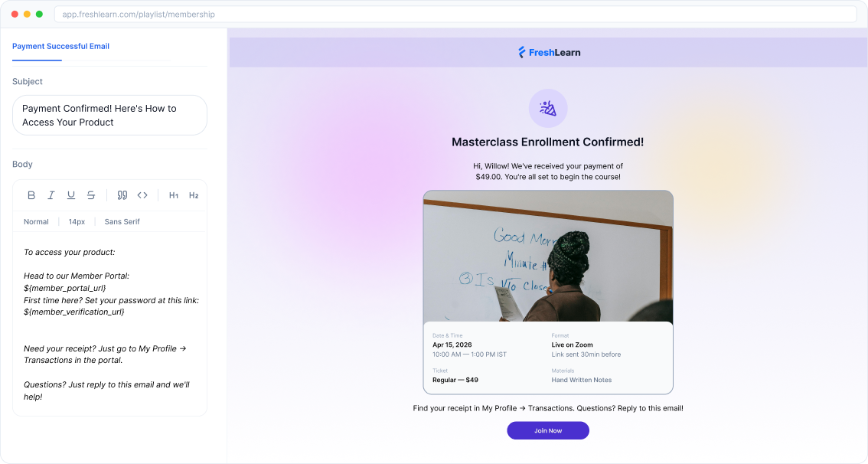Image resolution: width=868 pixels, height=464 pixels.
Task: Click the FreshLearn logo in the email header
Action: pyautogui.click(x=548, y=52)
